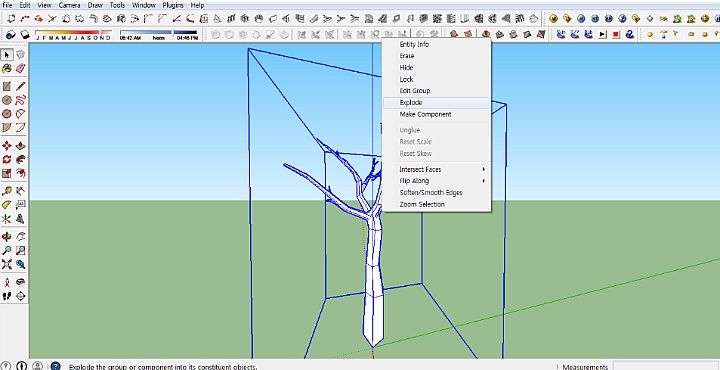Click the Measurements input box
720x370 pixels.
click(x=666, y=366)
